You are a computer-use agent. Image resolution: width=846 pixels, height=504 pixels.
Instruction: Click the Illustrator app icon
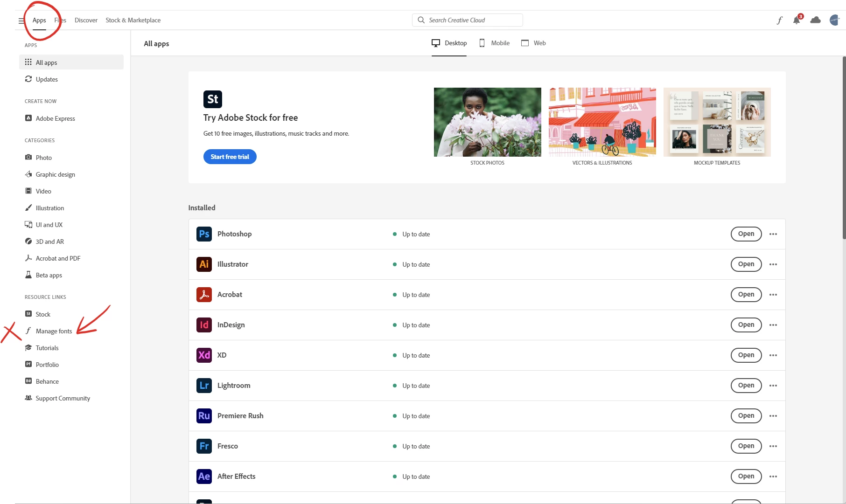204,264
